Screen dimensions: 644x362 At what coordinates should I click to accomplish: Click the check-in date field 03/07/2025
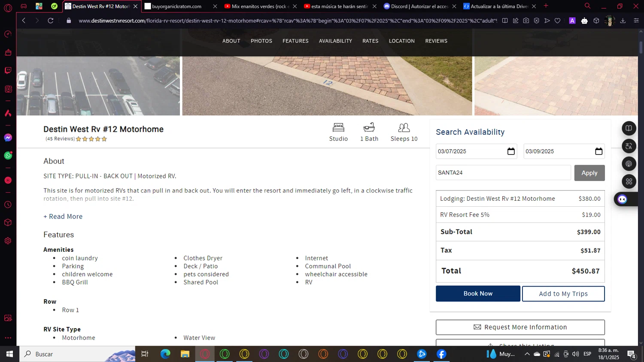tap(476, 151)
